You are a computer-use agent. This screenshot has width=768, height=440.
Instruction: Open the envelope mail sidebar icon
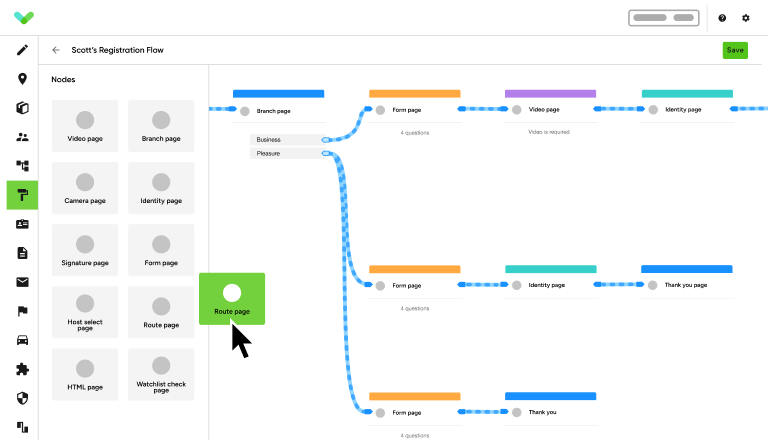(22, 282)
